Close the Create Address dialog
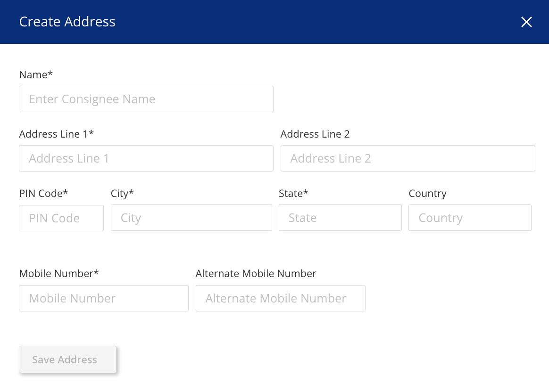The height and width of the screenshot is (392, 549). (x=526, y=22)
